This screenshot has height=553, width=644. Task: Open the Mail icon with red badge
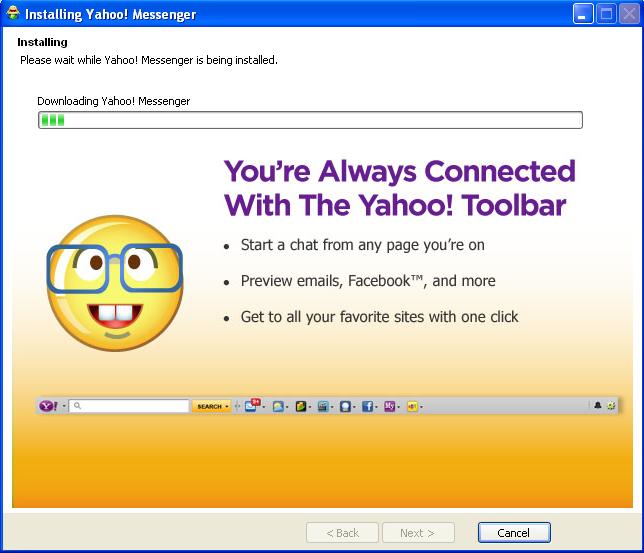click(x=251, y=406)
